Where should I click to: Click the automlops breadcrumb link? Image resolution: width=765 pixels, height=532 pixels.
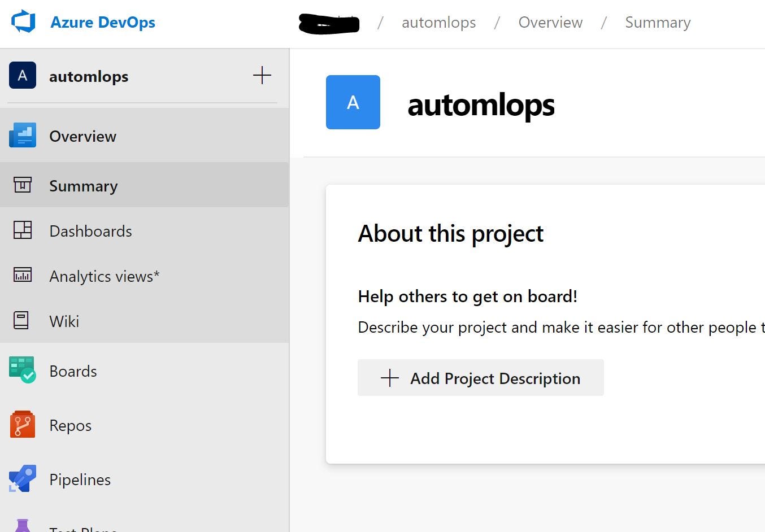click(x=438, y=23)
